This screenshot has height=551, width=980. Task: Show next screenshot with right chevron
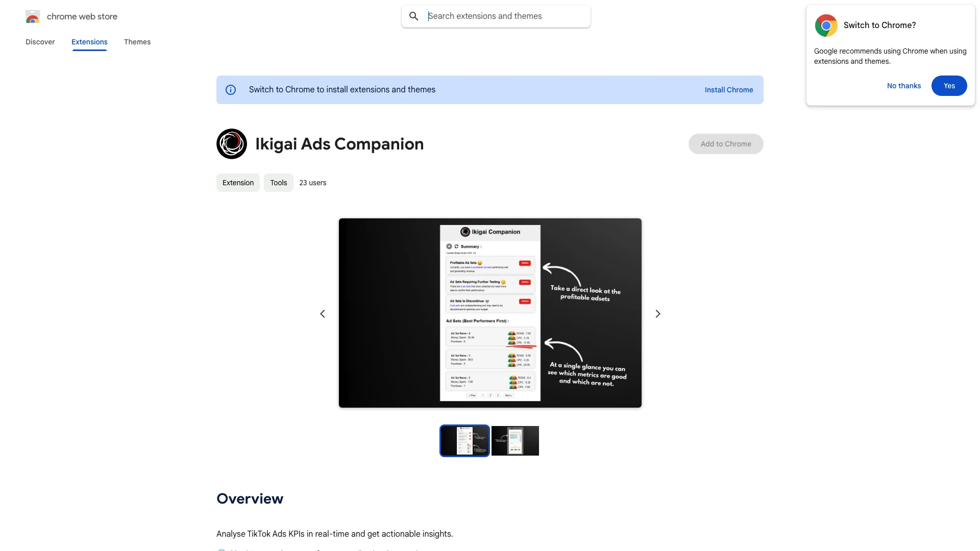coord(658,314)
